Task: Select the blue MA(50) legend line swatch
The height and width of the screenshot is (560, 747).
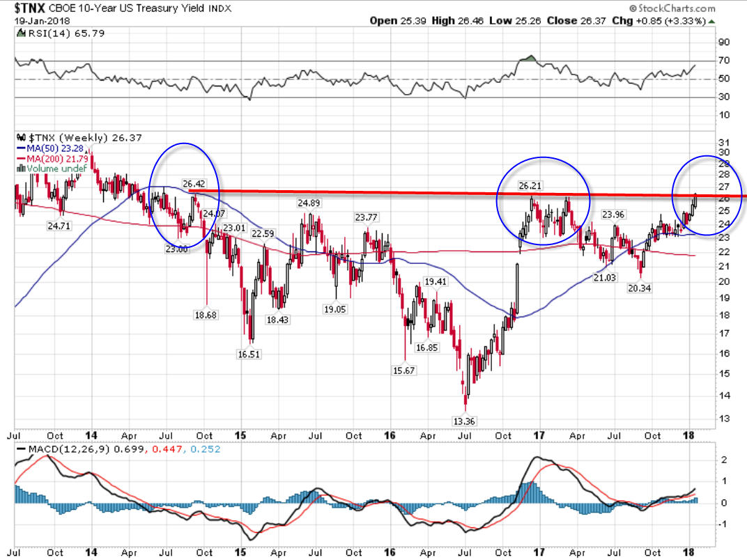Action: 21,148
